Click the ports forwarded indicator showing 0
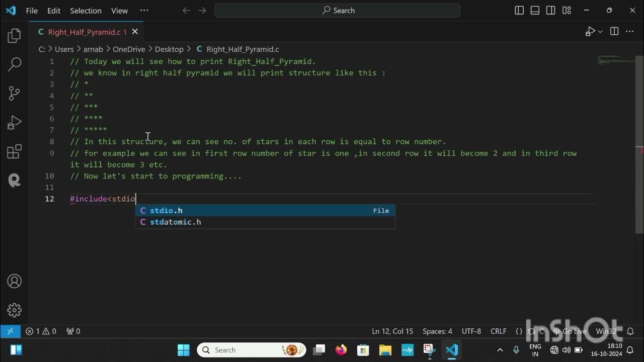Viewport: 644px width, 362px height. pos(73,331)
